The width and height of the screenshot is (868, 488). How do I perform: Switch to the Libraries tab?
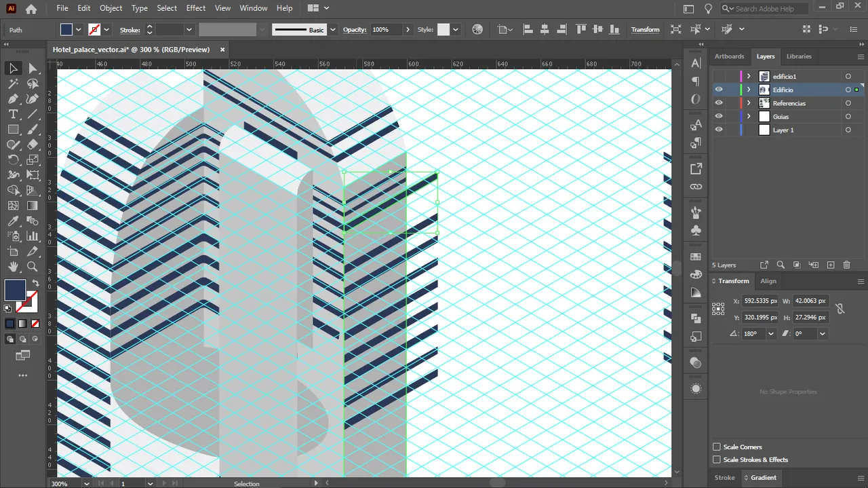click(799, 56)
